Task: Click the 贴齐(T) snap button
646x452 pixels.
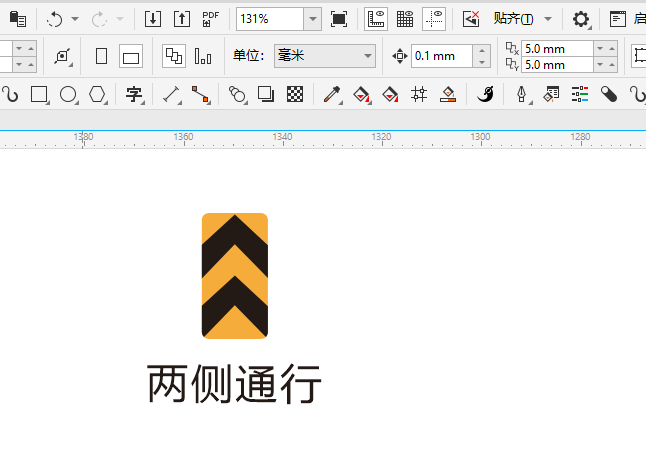Action: coord(513,19)
